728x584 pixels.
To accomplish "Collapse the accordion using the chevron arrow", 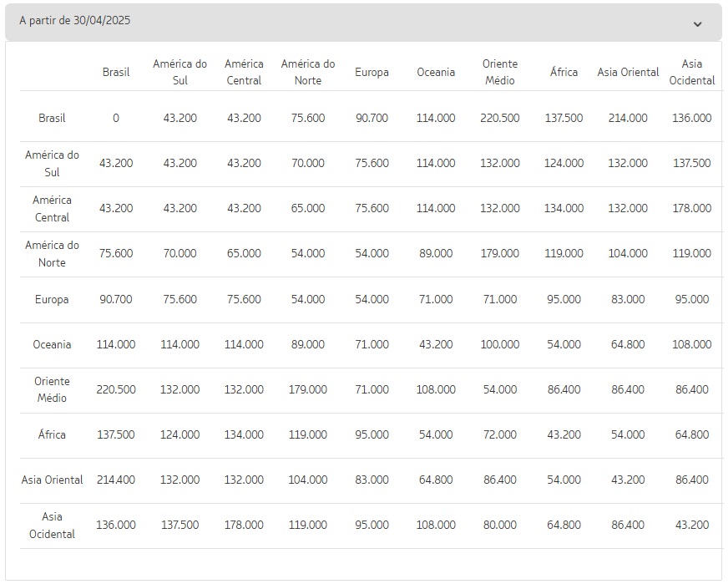I will tap(697, 24).
